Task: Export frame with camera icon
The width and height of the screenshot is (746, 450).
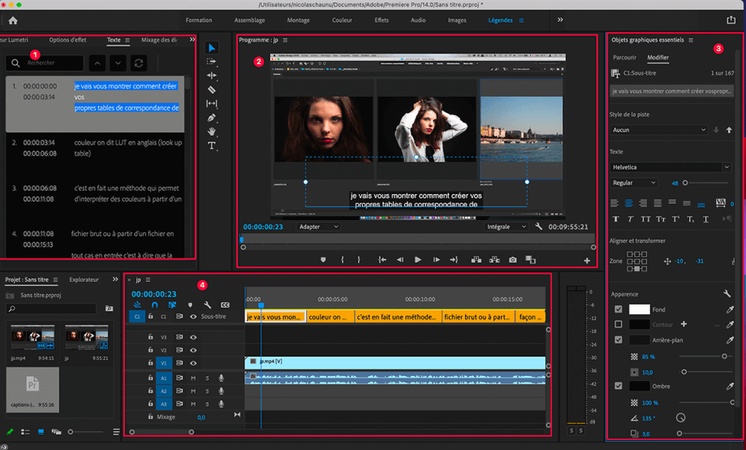Action: [512, 260]
